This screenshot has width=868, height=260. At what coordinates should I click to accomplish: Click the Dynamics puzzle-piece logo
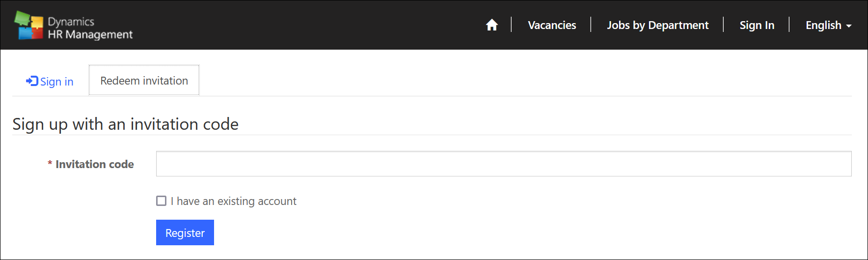pyautogui.click(x=29, y=25)
